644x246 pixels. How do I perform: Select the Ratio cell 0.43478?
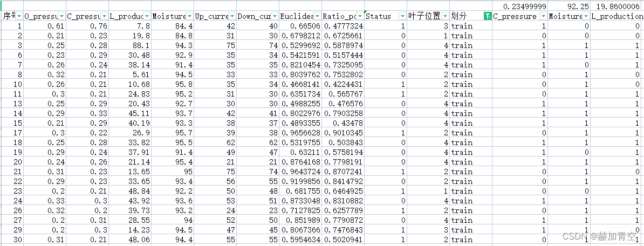pos(343,123)
